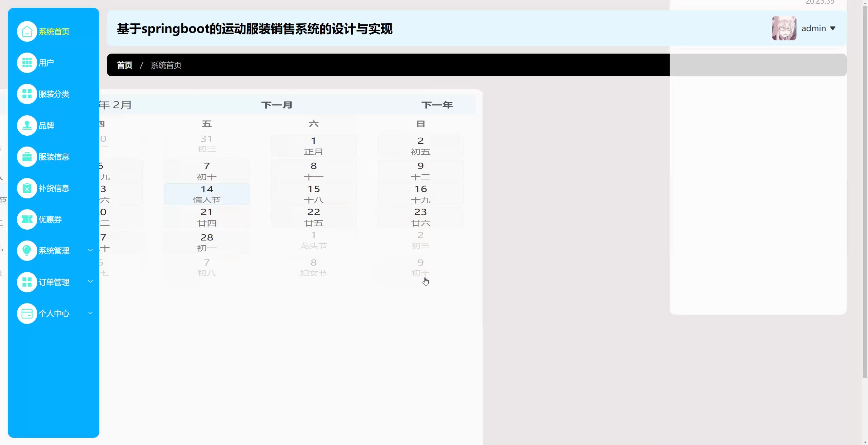Open the admin user dropdown arrow
The height and width of the screenshot is (445, 868).
pos(833,28)
